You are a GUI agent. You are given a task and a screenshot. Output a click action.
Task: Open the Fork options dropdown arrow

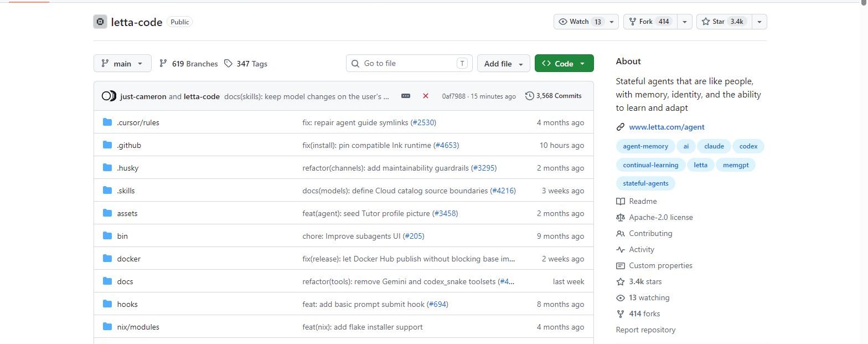point(684,22)
